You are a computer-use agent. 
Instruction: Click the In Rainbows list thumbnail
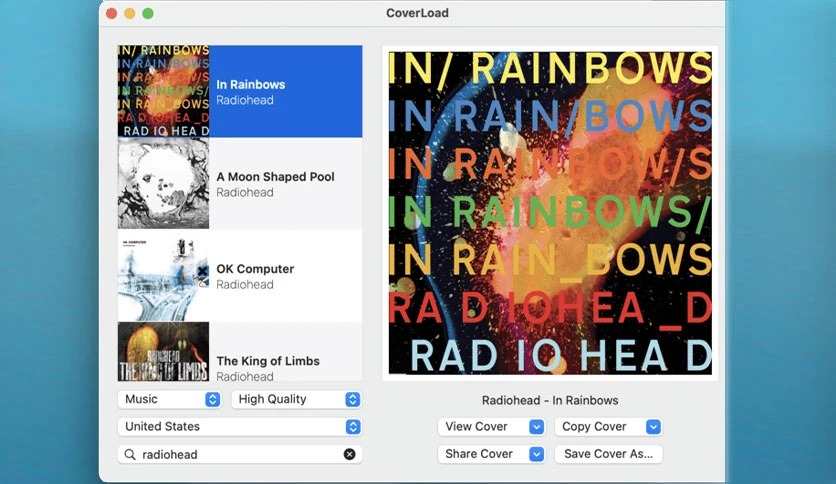[163, 91]
